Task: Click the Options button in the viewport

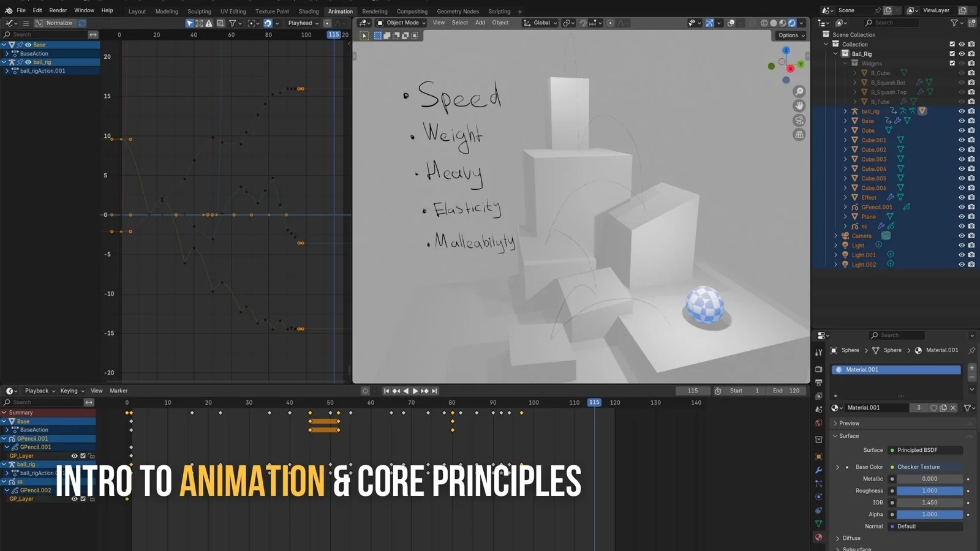Action: click(x=790, y=35)
